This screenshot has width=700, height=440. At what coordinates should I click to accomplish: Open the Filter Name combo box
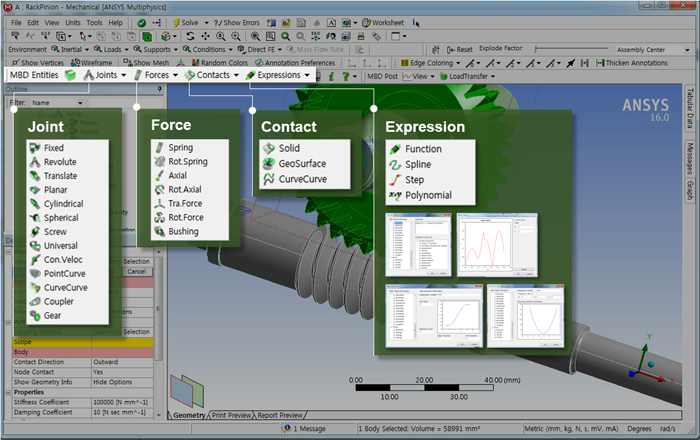57,103
